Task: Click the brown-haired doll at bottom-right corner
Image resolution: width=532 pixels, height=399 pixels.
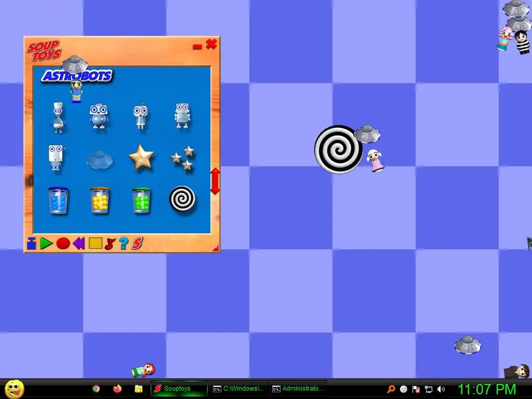Action: 517,371
